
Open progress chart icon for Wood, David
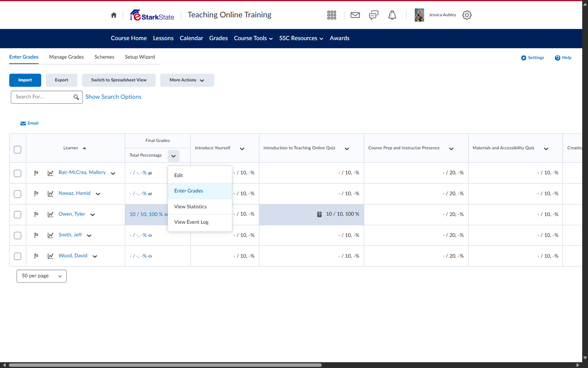coord(50,256)
